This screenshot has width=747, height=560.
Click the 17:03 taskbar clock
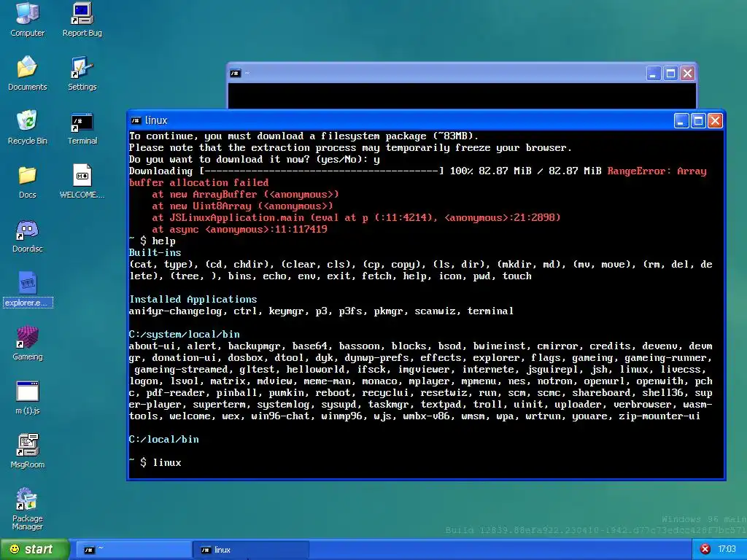click(727, 549)
